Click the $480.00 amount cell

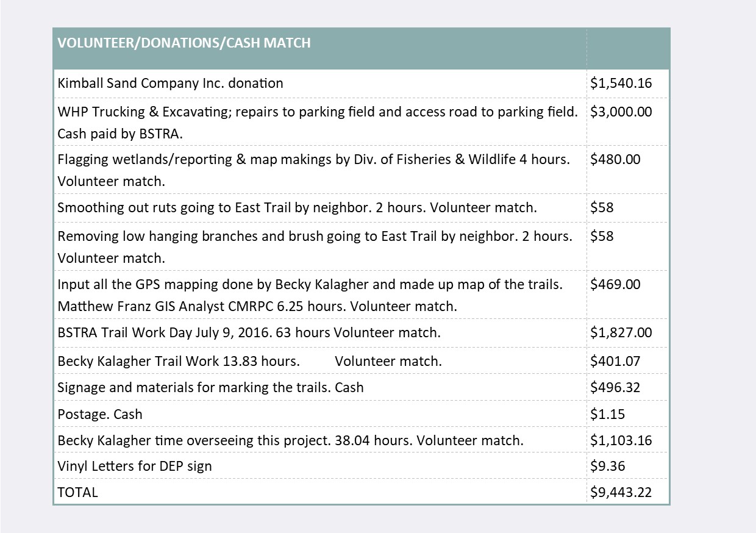coord(615,160)
